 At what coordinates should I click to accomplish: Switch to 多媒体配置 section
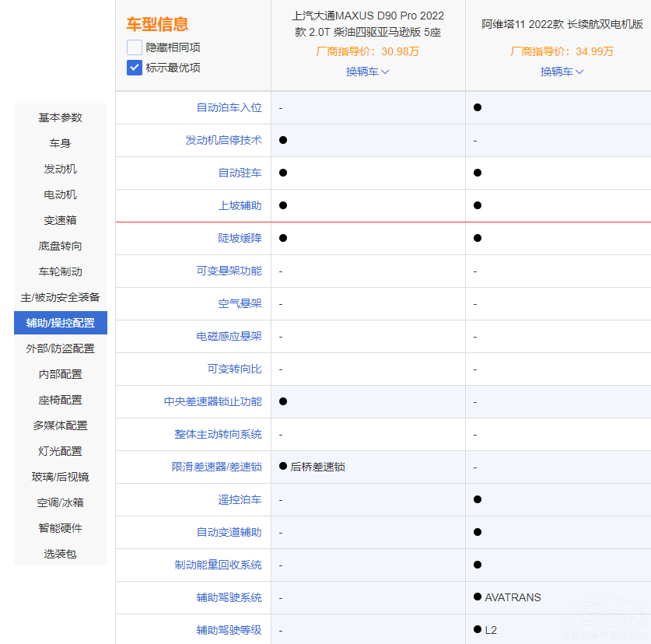coord(61,425)
